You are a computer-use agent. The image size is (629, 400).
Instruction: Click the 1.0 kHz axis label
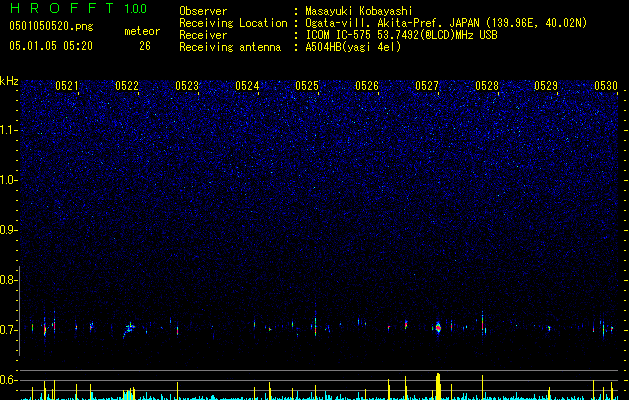coord(8,180)
